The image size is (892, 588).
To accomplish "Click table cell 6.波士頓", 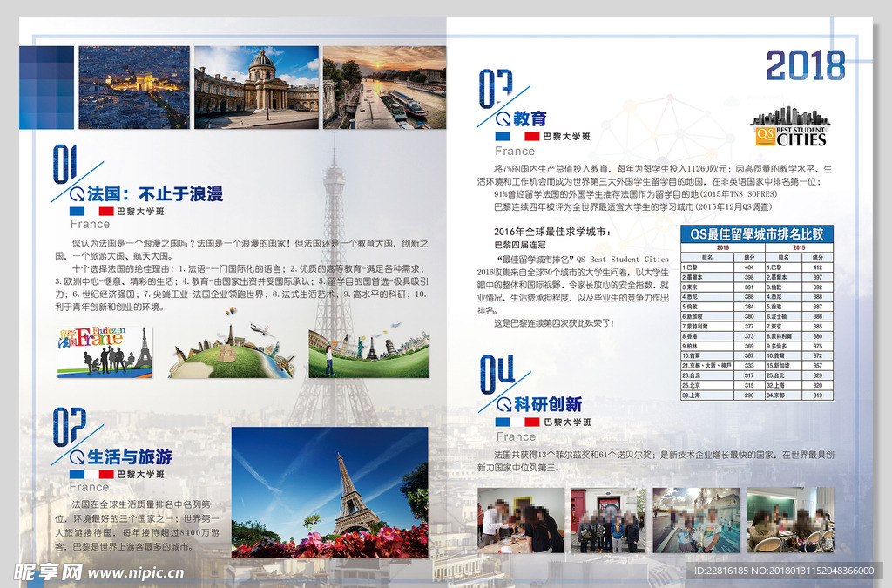I will click(783, 316).
